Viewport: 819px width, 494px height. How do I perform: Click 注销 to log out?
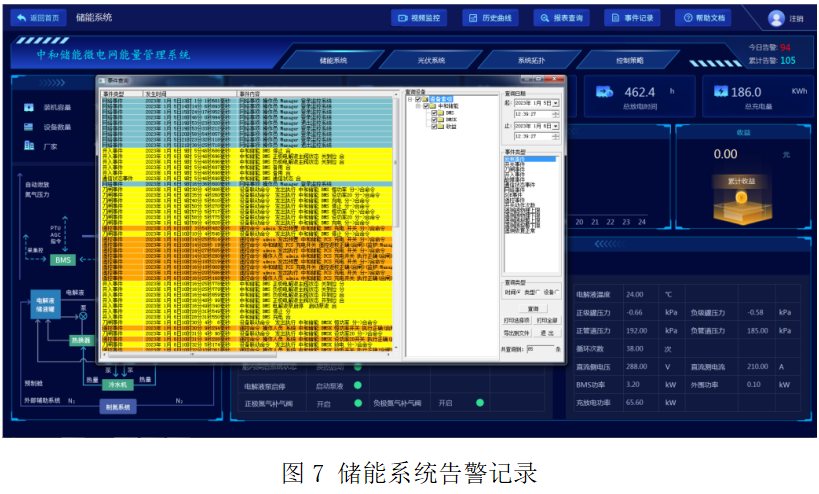click(x=797, y=19)
